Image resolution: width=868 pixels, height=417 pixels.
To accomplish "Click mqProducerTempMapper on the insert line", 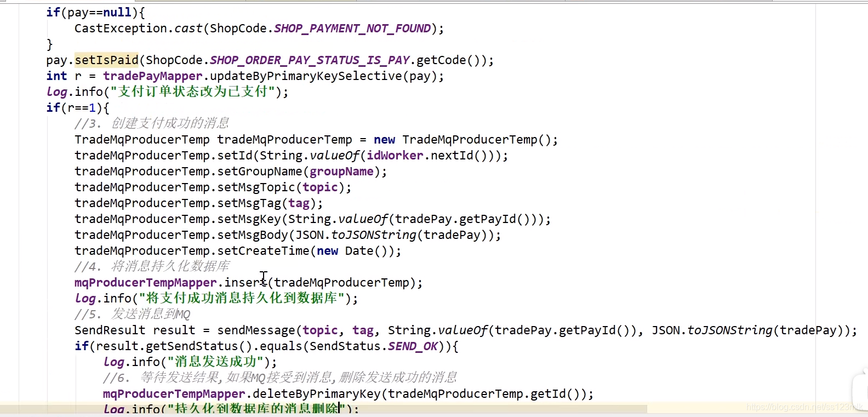I will pos(146,283).
